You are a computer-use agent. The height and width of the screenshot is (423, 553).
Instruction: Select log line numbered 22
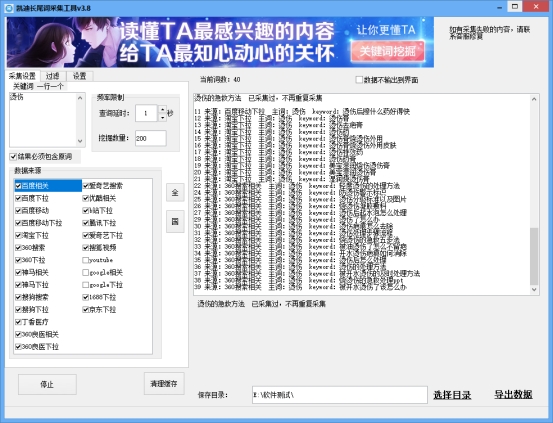pyautogui.click(x=297, y=186)
